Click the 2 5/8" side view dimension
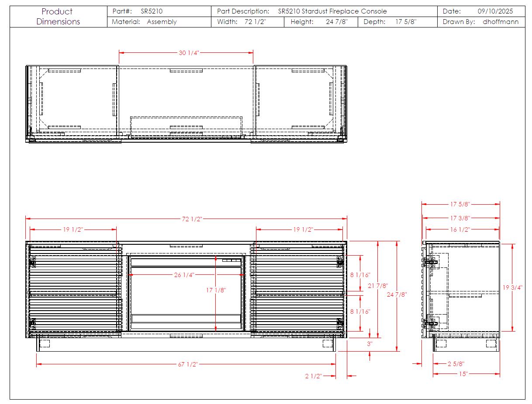This screenshot has height=404, width=532. pos(456,364)
